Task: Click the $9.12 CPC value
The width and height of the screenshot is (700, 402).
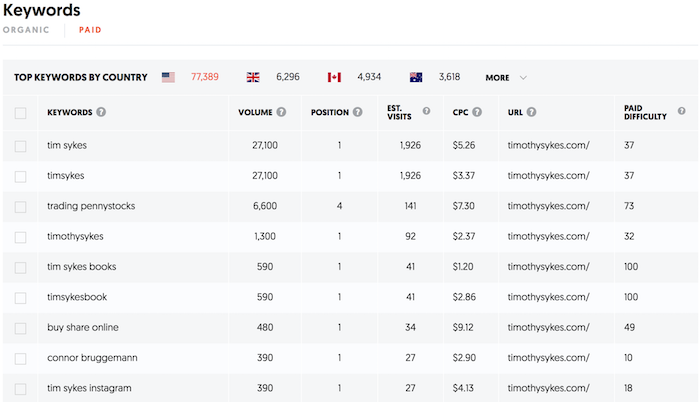Action: (463, 327)
